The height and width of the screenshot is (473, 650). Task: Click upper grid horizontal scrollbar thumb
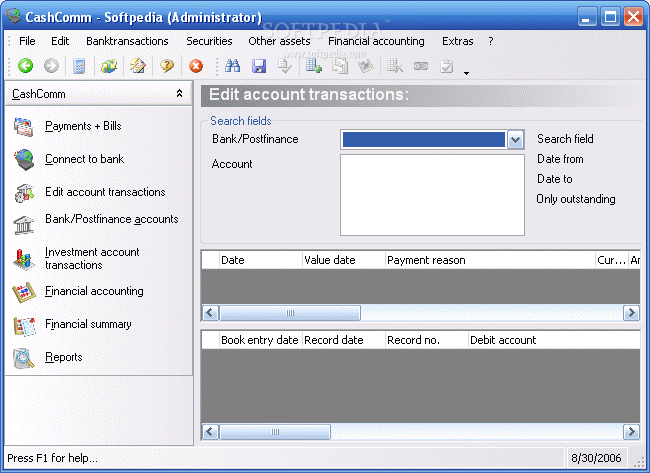click(x=290, y=313)
